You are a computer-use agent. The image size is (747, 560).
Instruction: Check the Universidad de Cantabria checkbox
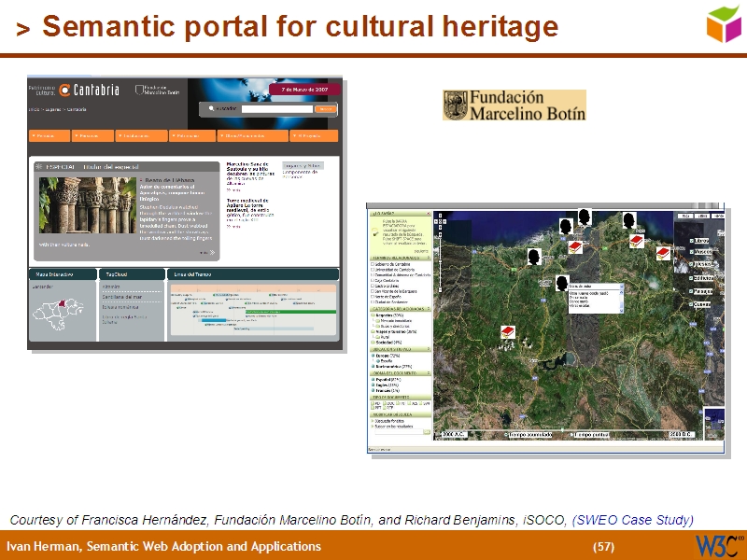374,271
